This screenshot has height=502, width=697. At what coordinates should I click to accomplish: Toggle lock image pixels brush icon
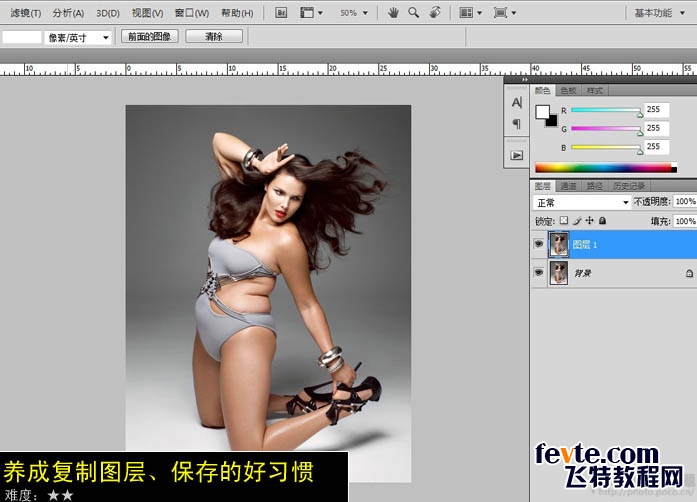coord(577,220)
